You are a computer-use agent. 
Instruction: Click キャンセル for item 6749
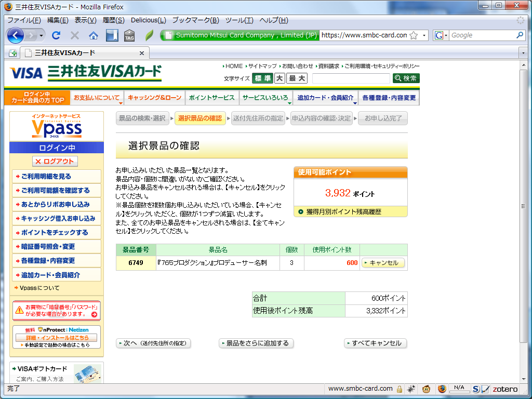click(x=383, y=263)
